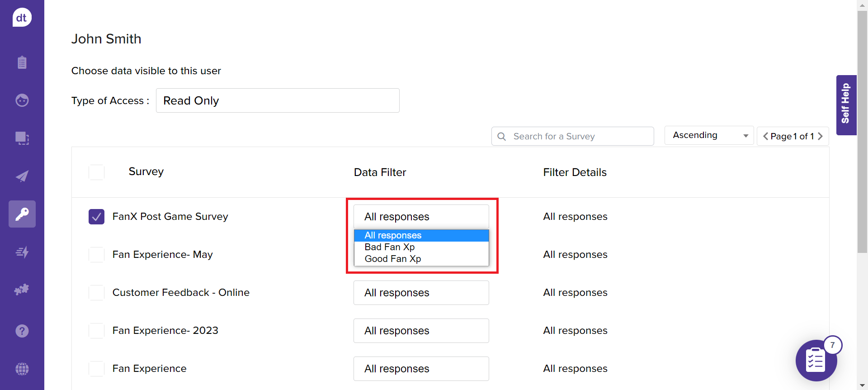Go to next page using right chevron
Viewport: 868px width, 390px height.
[x=820, y=136]
